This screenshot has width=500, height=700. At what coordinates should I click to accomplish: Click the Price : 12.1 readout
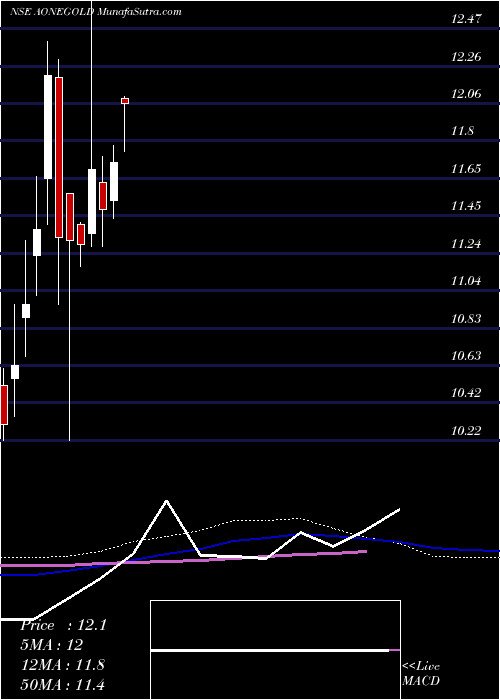tap(63, 625)
